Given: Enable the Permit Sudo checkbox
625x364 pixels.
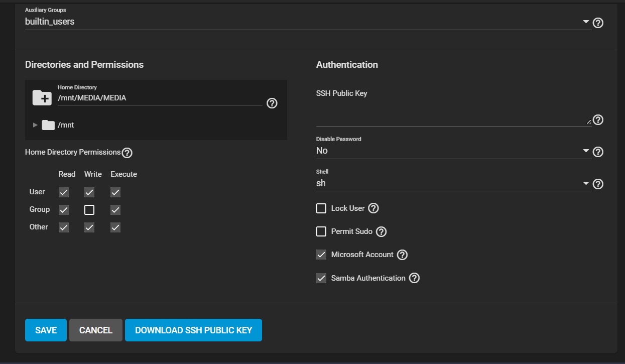Looking at the screenshot, I should tap(321, 231).
